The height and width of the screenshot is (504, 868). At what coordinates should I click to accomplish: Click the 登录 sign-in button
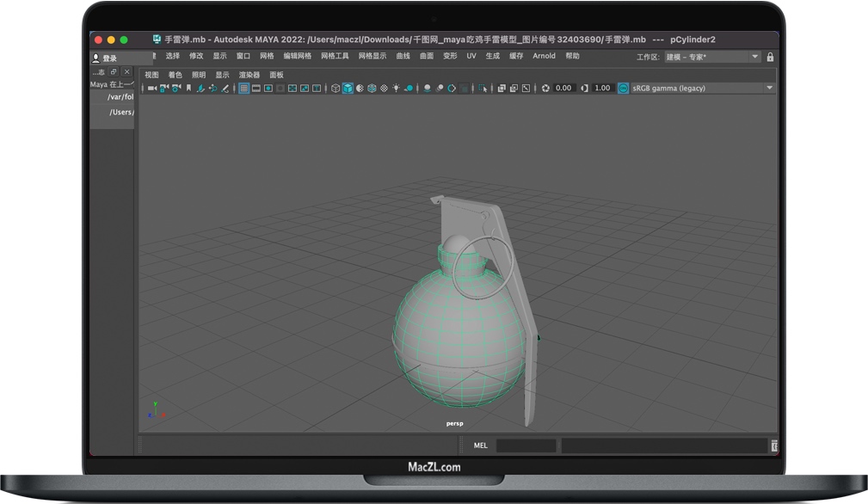click(x=109, y=58)
